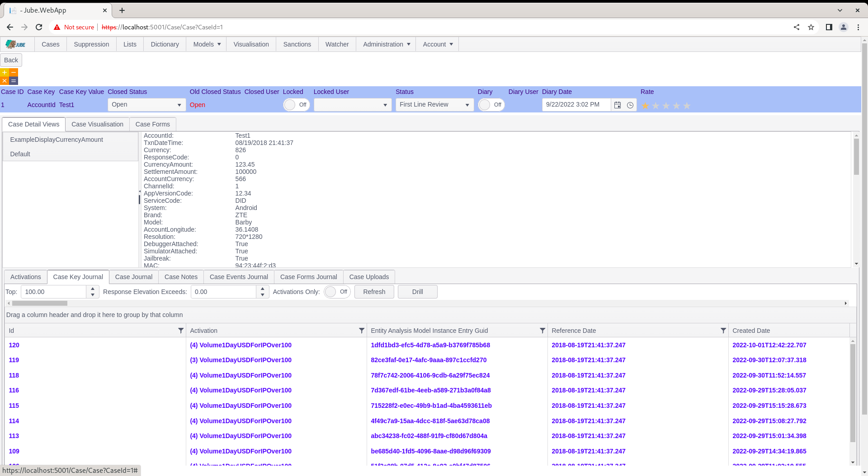The width and height of the screenshot is (868, 476).
Task: Open the Visualisation menu item
Action: [251, 44]
